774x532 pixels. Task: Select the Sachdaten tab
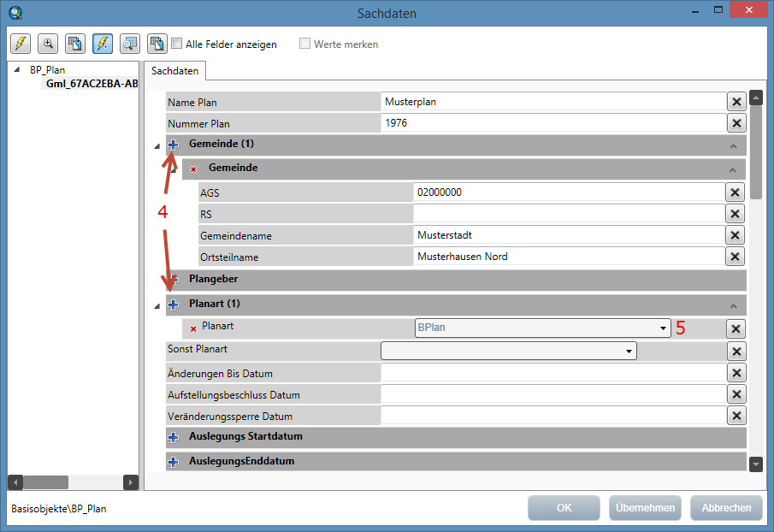point(174,71)
